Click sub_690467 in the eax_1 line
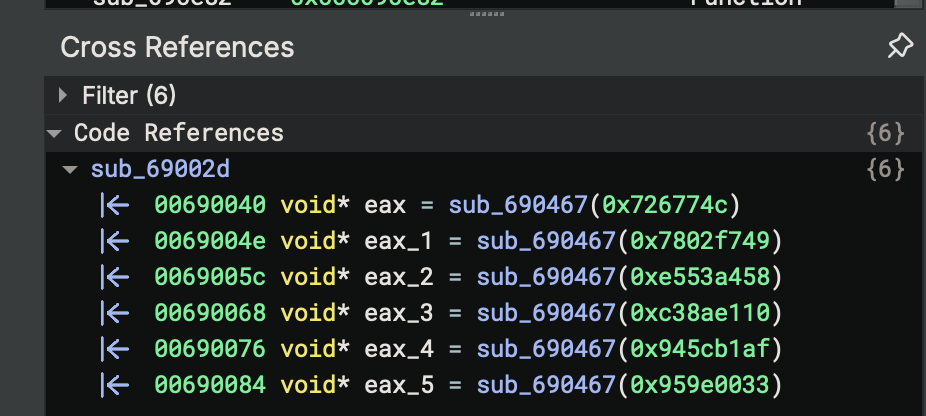Screen dimensions: 926x416 [x=546, y=242]
